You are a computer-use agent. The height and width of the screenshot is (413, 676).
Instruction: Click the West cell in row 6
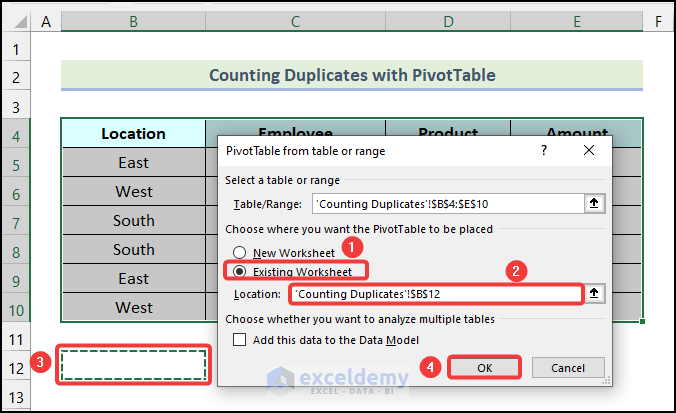coord(134,191)
